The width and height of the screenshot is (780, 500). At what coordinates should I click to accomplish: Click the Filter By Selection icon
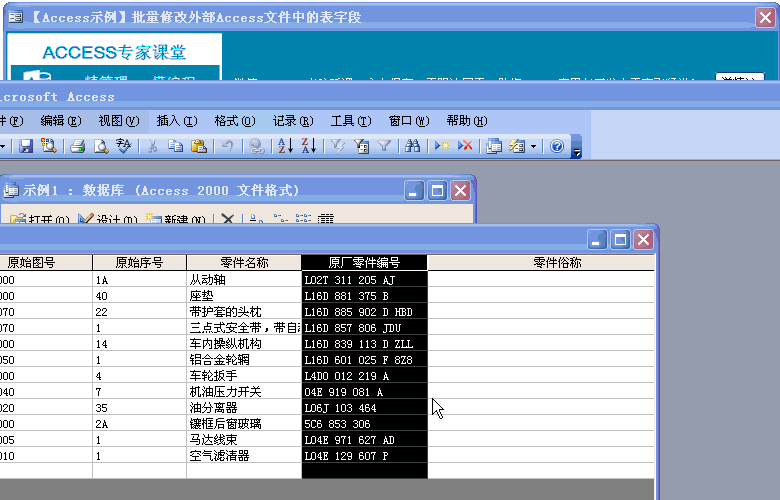click(338, 146)
